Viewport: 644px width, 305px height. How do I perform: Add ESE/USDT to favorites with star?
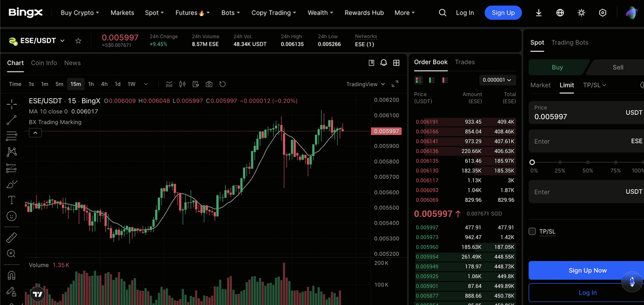(x=78, y=41)
